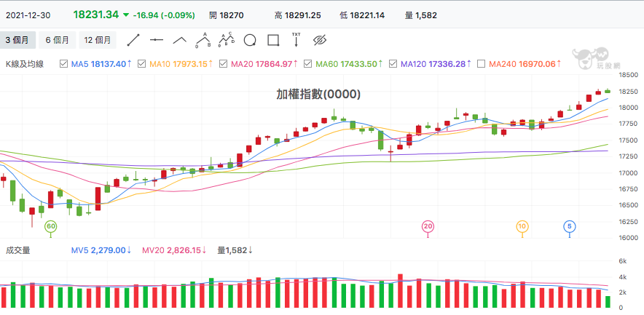Image resolution: width=644 pixels, height=315 pixels.
Task: Toggle the hide drawings eye icon
Action: pos(319,40)
